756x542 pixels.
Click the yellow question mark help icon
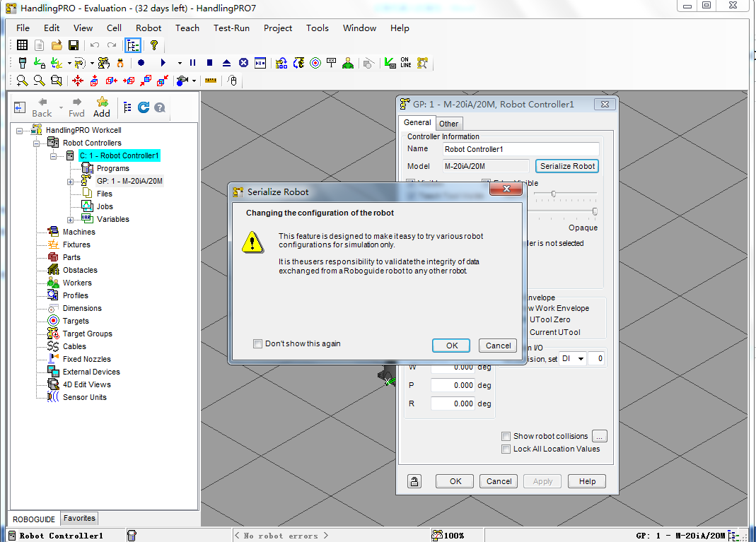tap(153, 45)
